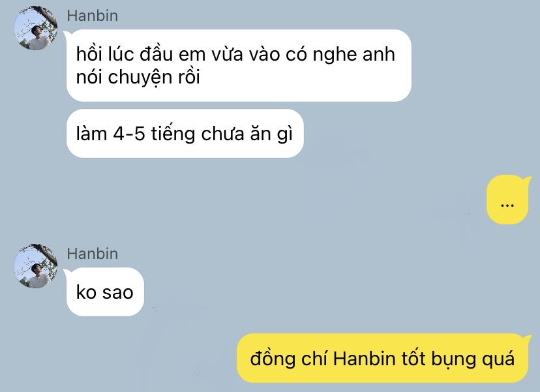Select the 'làm 4-5 tiếng chưa ăn gì' bubble
The image size is (540, 392).
point(185,134)
